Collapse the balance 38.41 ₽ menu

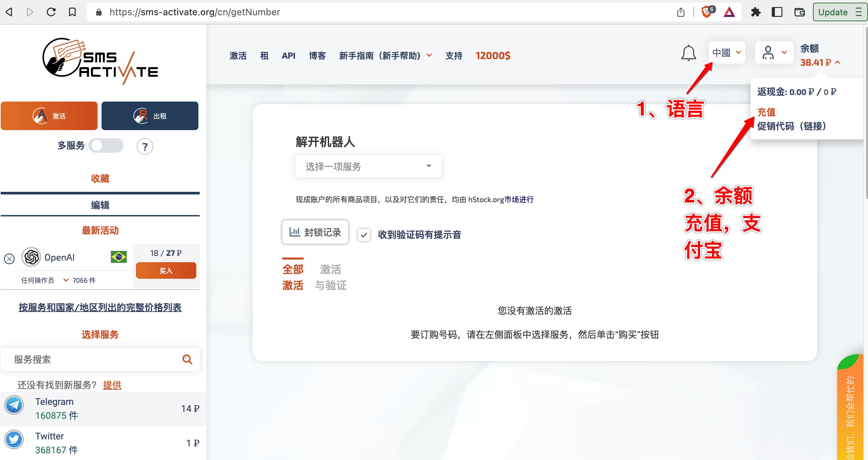pos(820,63)
